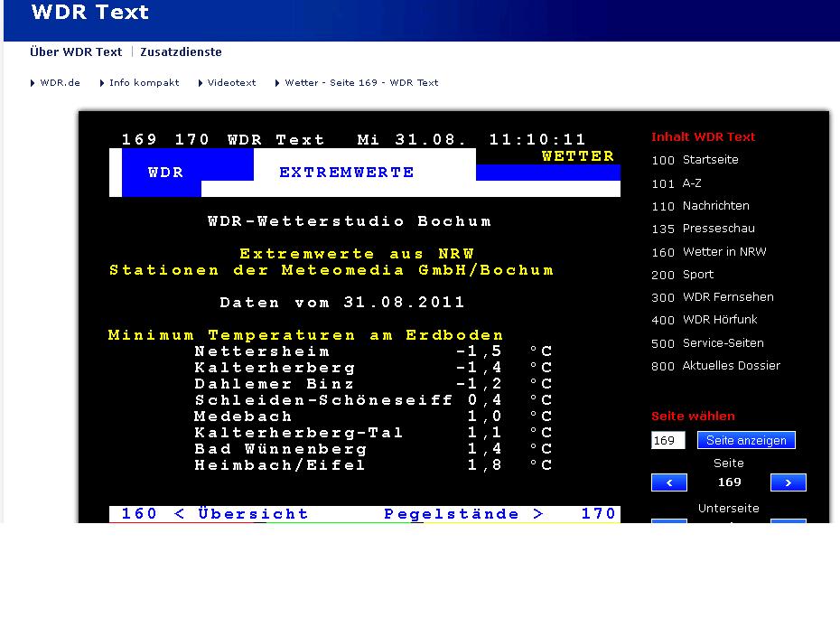Go to next page with right arrow
The image size is (840, 618).
(x=788, y=482)
